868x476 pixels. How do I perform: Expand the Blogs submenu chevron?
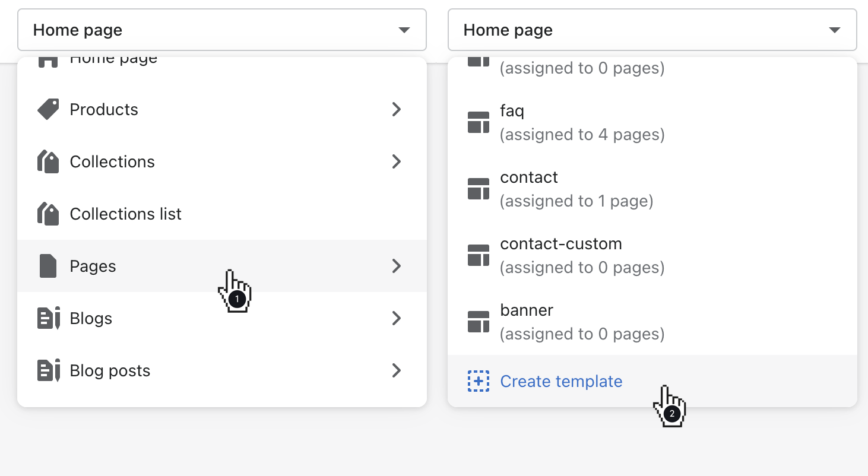coord(396,318)
